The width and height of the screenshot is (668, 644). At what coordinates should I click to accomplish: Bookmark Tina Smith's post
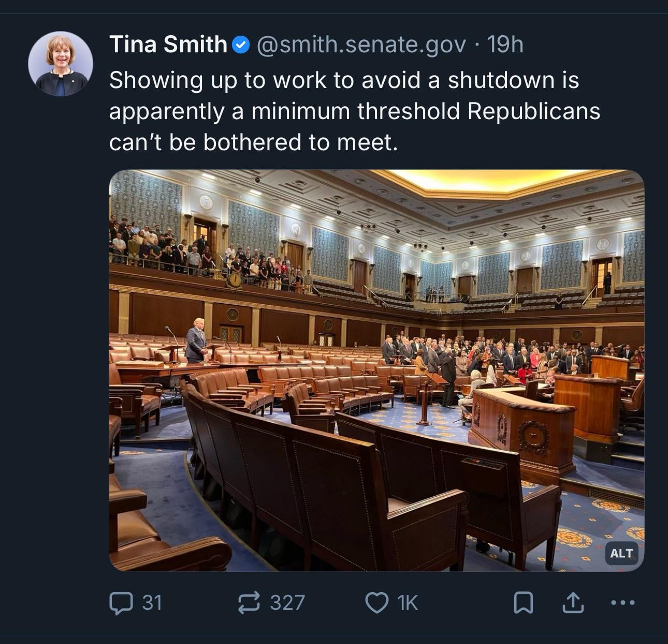click(523, 603)
